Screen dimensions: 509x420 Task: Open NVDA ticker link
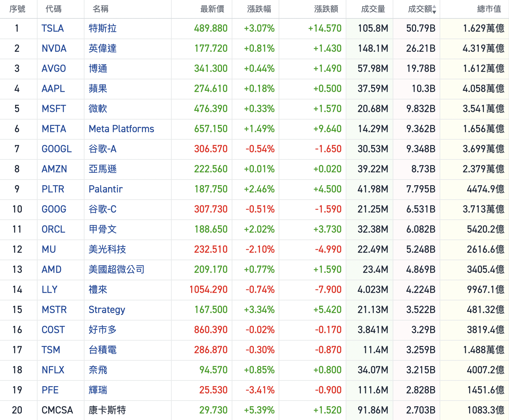pyautogui.click(x=54, y=49)
